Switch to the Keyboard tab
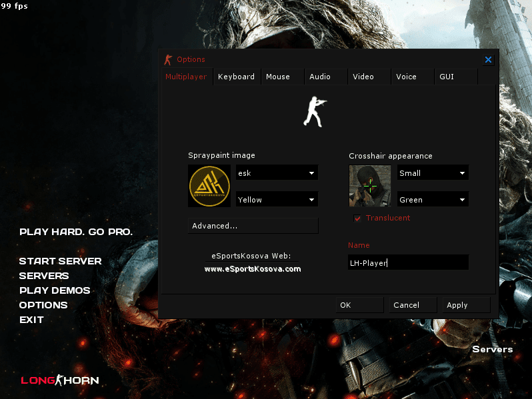 point(236,77)
